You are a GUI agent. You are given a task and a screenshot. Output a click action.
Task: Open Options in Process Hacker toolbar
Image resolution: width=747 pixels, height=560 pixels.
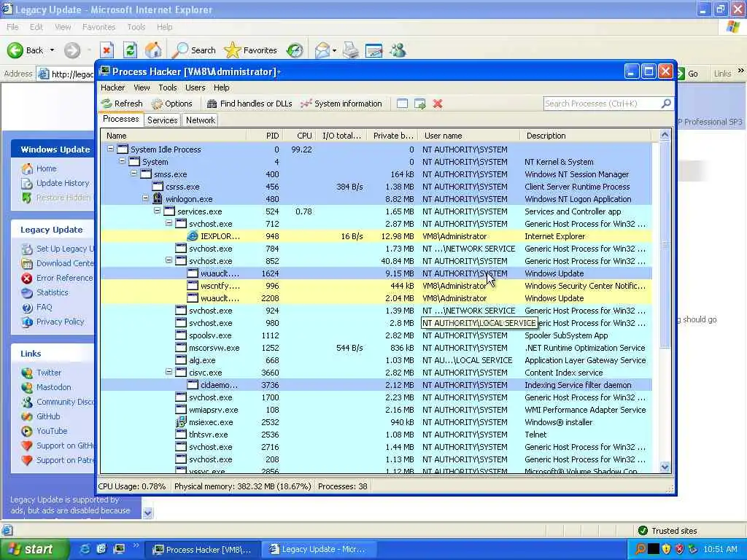pyautogui.click(x=172, y=104)
